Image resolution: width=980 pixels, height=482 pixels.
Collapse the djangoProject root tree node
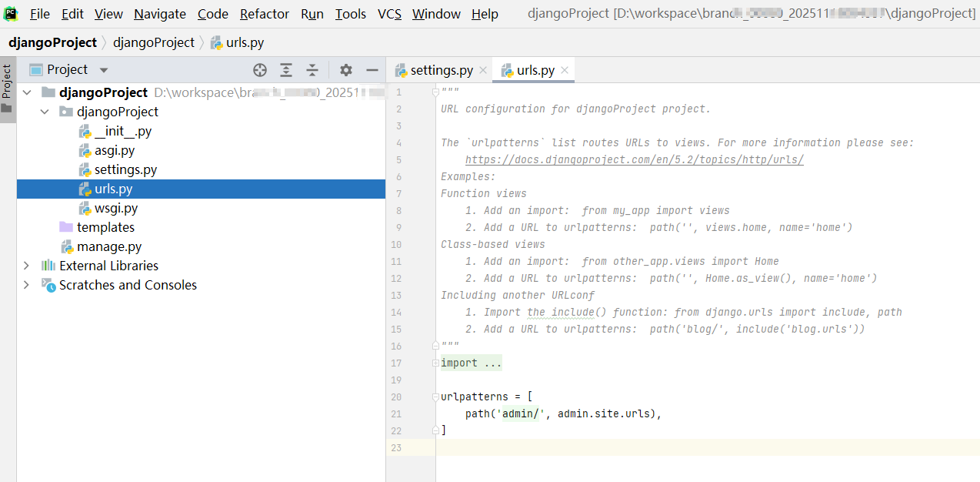click(x=27, y=92)
